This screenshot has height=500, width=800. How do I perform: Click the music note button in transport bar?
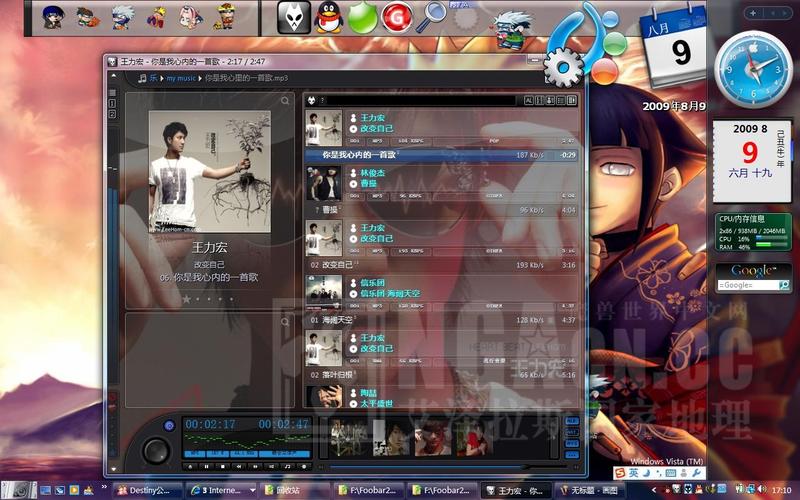coord(288,466)
